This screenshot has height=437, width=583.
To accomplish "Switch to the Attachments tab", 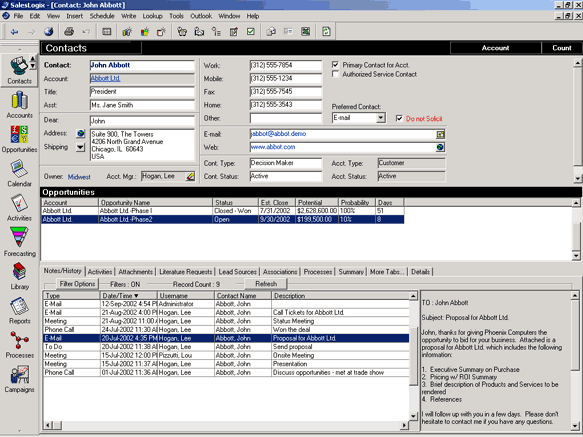I will [x=135, y=272].
